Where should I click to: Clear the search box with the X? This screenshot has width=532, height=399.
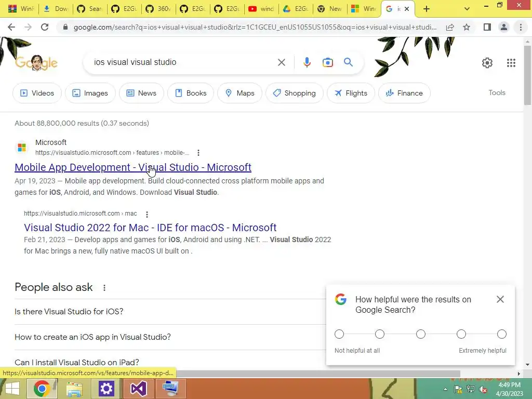click(281, 62)
